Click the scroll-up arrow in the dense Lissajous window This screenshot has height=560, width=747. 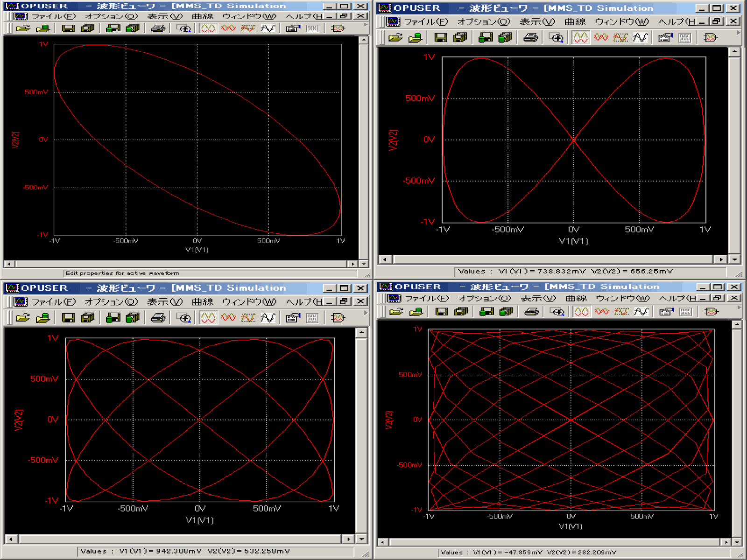(737, 324)
